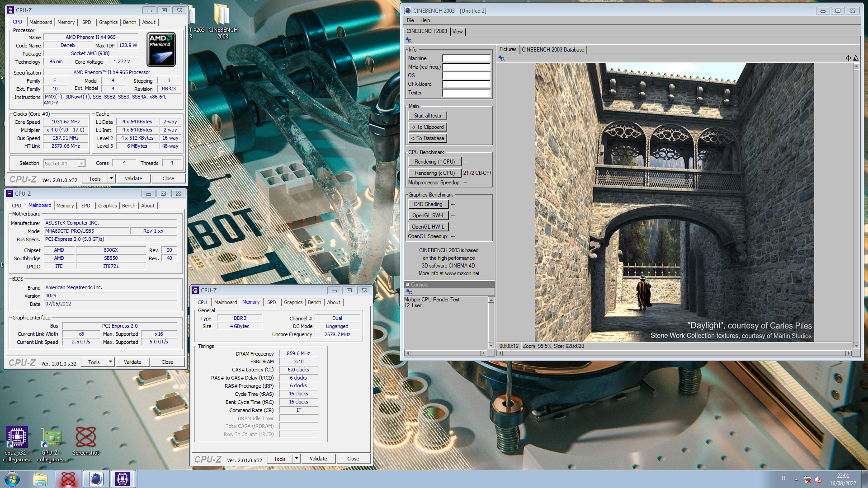
Task: Click the four-arrow move icon above the picture
Action: [848, 58]
